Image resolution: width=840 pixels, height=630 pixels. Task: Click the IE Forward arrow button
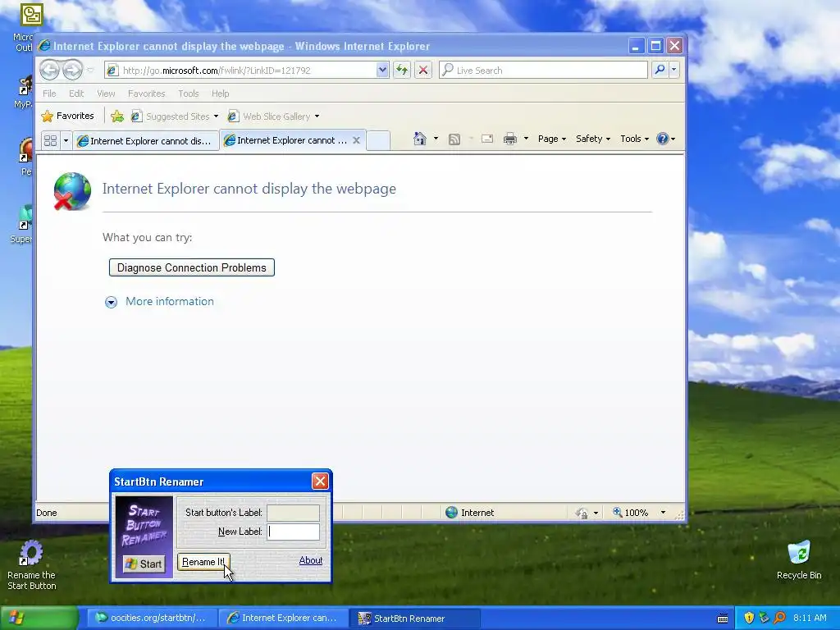[x=73, y=70]
